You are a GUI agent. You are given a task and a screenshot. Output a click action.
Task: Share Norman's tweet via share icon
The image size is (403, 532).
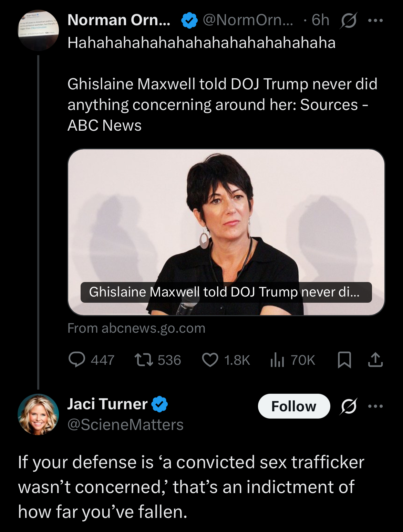pos(375,360)
